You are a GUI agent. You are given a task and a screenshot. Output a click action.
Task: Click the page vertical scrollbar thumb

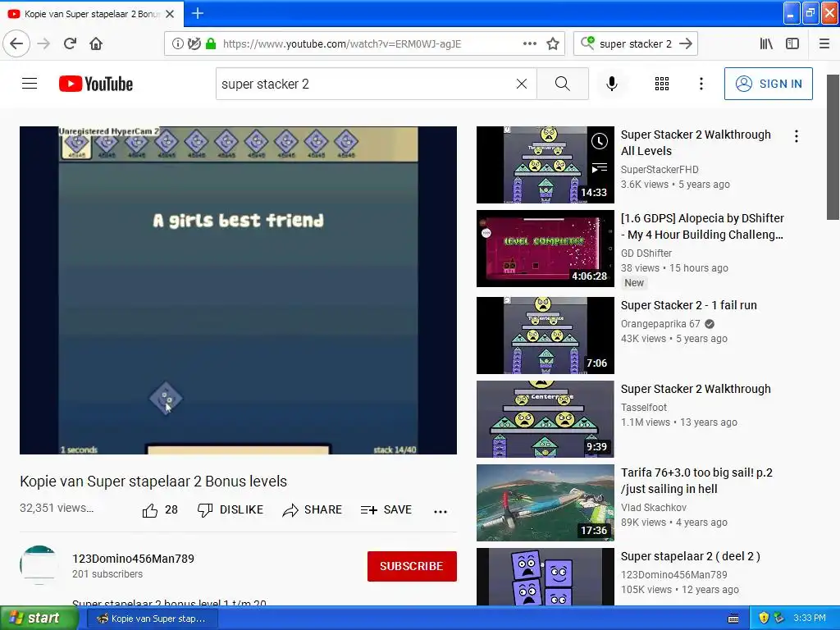(x=833, y=148)
